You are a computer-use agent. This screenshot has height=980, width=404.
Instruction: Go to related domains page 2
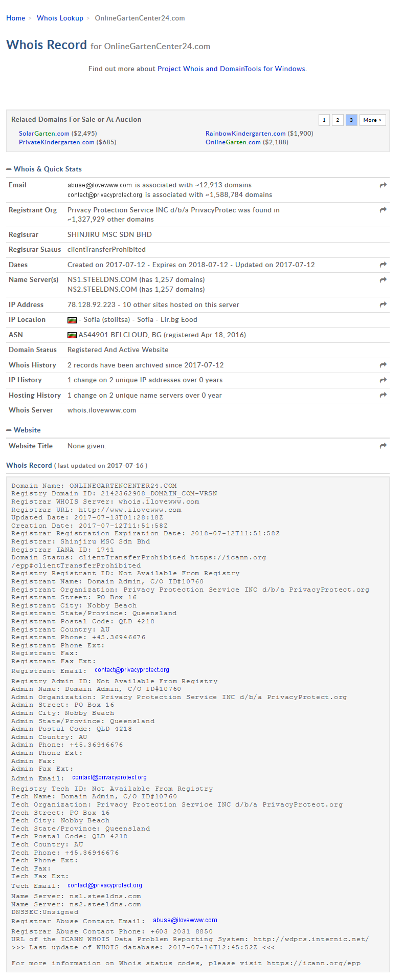coord(338,120)
